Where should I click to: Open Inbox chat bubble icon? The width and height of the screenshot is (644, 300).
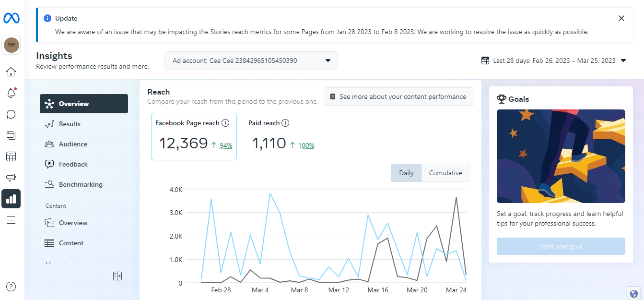11,114
